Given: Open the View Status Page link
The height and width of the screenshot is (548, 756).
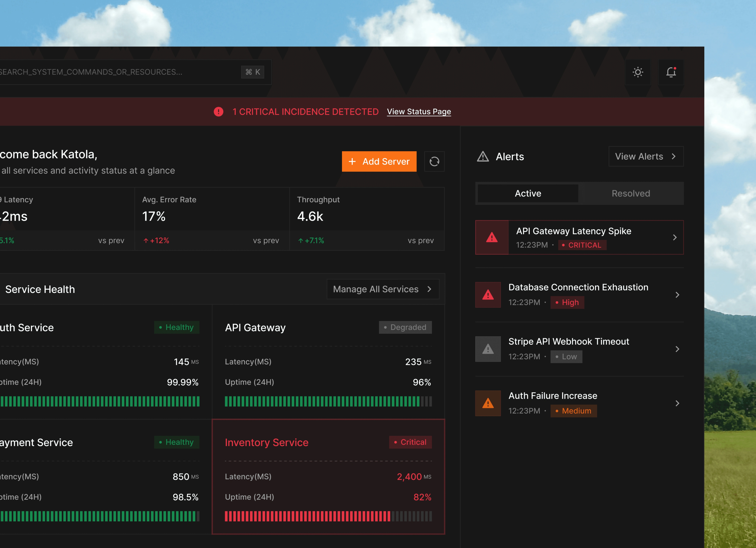Looking at the screenshot, I should tap(419, 112).
